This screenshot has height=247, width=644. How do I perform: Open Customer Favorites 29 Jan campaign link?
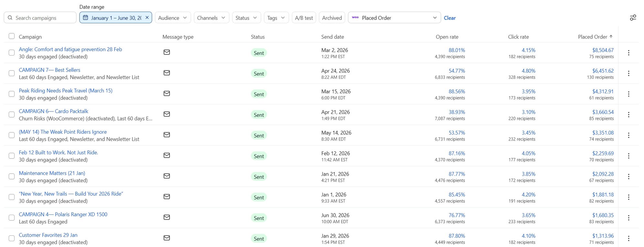pyautogui.click(x=48, y=235)
